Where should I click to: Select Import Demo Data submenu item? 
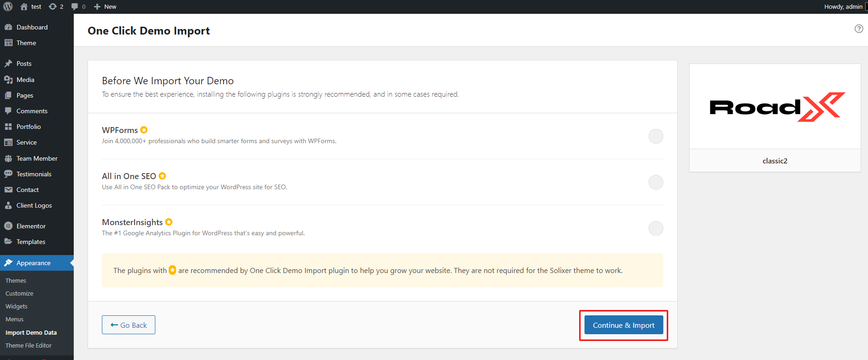click(31, 332)
